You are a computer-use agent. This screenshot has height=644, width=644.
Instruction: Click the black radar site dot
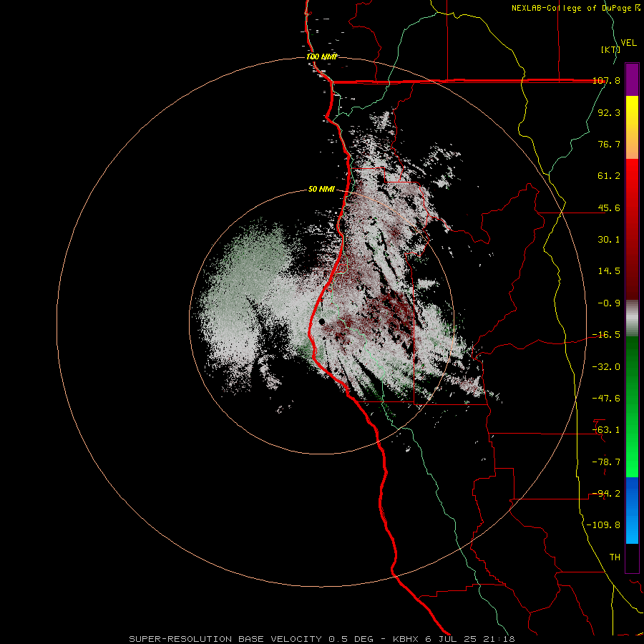[322, 321]
